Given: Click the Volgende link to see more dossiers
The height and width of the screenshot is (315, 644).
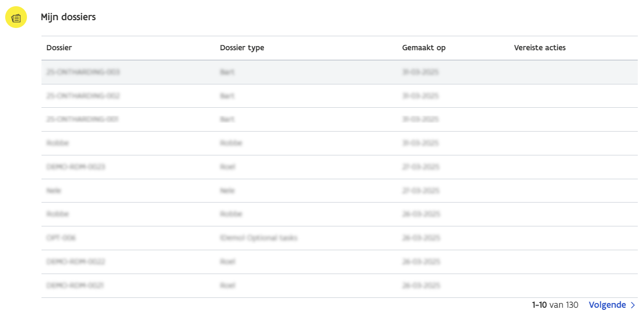Looking at the screenshot, I should click(608, 305).
